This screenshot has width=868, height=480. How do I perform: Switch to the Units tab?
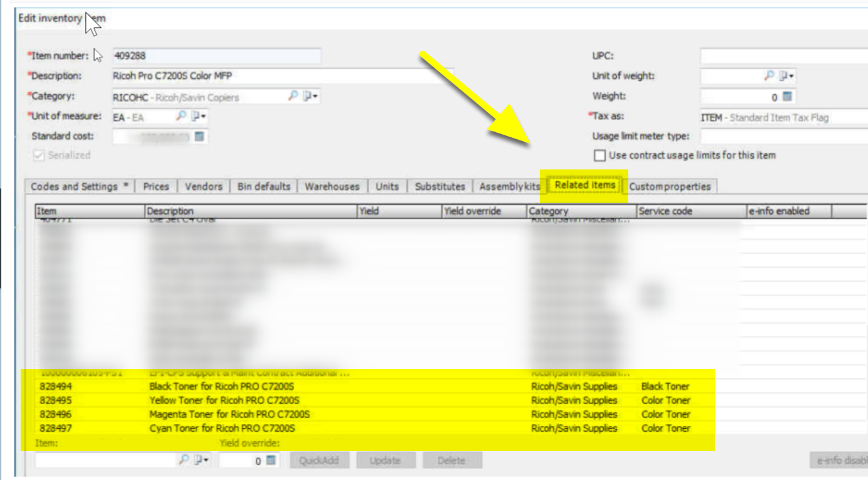[x=387, y=186]
